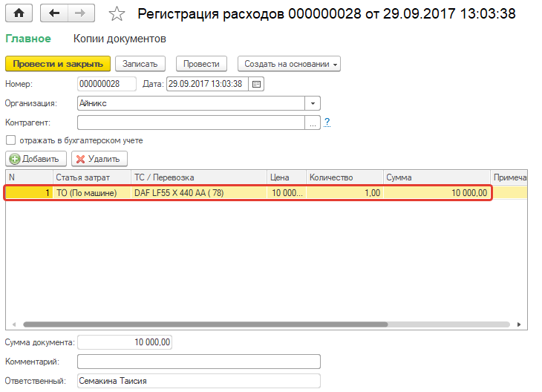Click the ТС / Перевозка column header
This screenshot has height=392, width=542.
[x=199, y=177]
